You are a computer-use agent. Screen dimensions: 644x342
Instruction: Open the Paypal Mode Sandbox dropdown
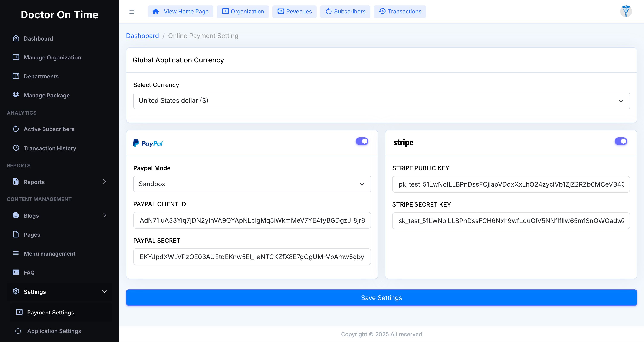252,184
